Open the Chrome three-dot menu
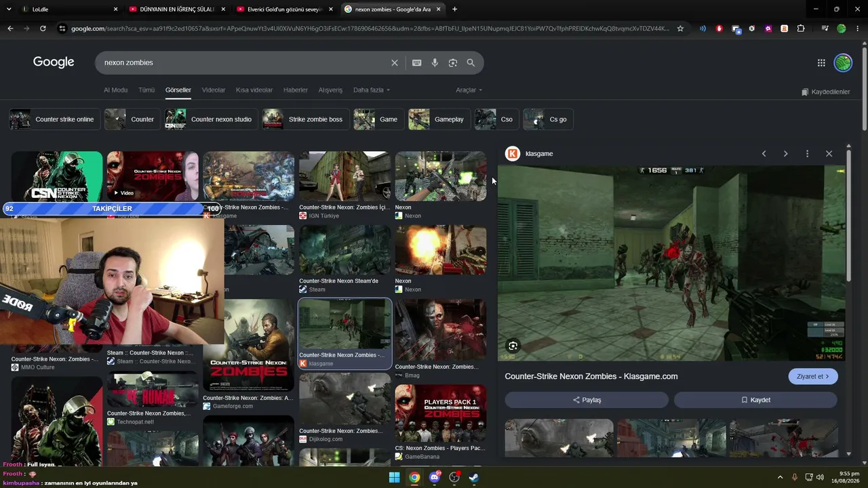Screen dimensions: 868x488 858,28
